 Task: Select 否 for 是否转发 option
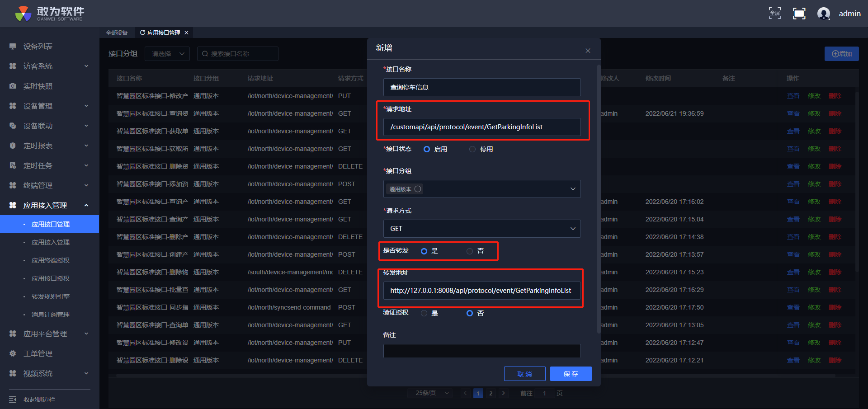pos(470,251)
